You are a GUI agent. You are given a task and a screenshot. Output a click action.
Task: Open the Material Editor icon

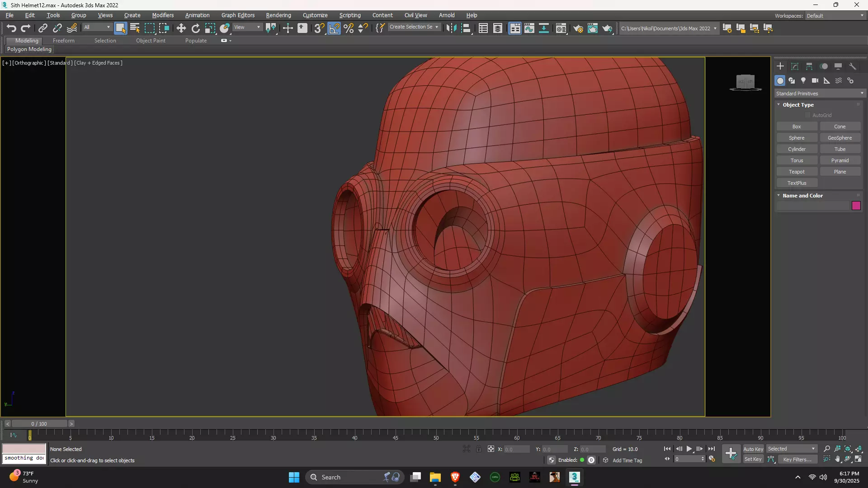[561, 28]
